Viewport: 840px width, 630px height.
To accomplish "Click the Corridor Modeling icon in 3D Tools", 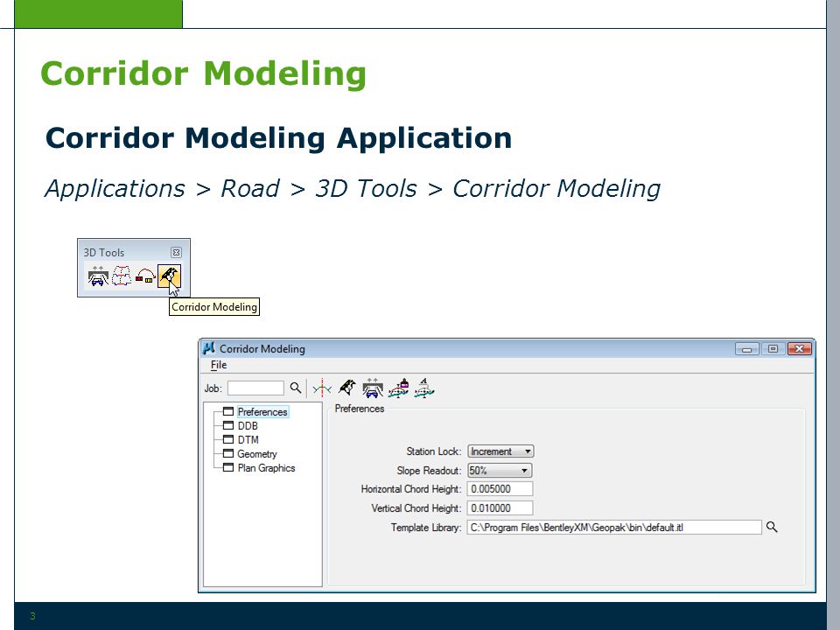I will click(x=169, y=276).
